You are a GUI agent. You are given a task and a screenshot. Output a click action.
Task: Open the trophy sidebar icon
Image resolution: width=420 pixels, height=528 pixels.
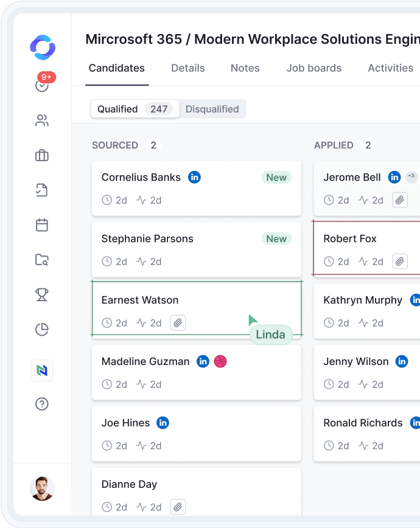click(x=42, y=294)
